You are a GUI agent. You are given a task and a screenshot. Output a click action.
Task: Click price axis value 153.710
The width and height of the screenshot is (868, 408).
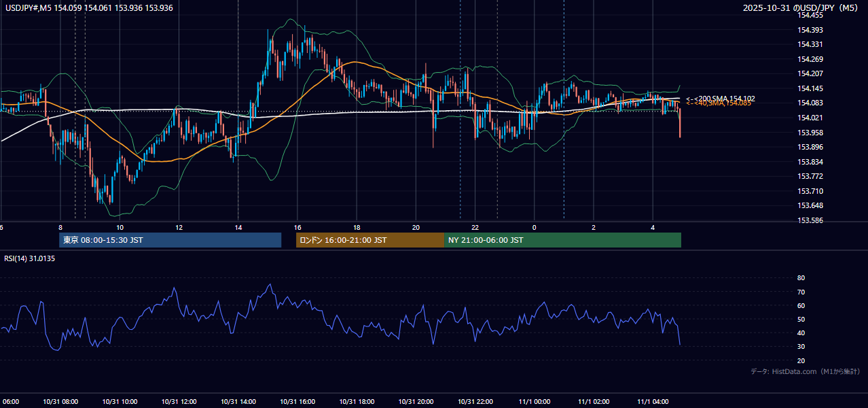[x=810, y=191]
